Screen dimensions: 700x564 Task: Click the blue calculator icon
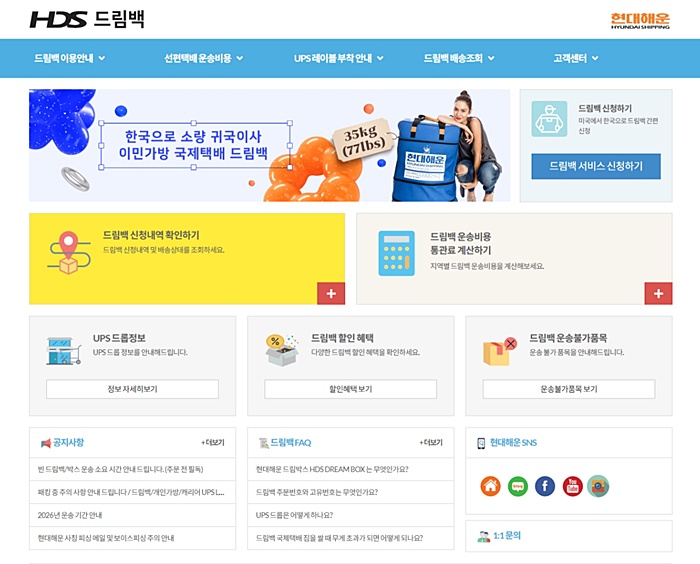pos(396,253)
